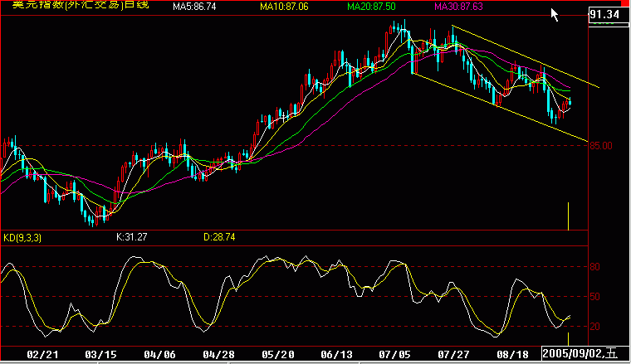Click the 08/18 date axis label
This screenshot has height=364, width=631.
pyautogui.click(x=512, y=355)
